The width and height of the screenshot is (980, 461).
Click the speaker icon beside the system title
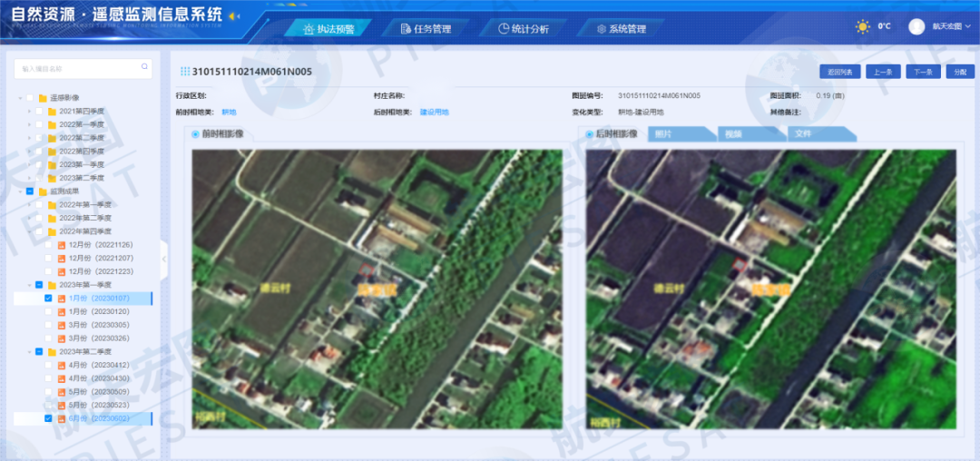(x=233, y=16)
